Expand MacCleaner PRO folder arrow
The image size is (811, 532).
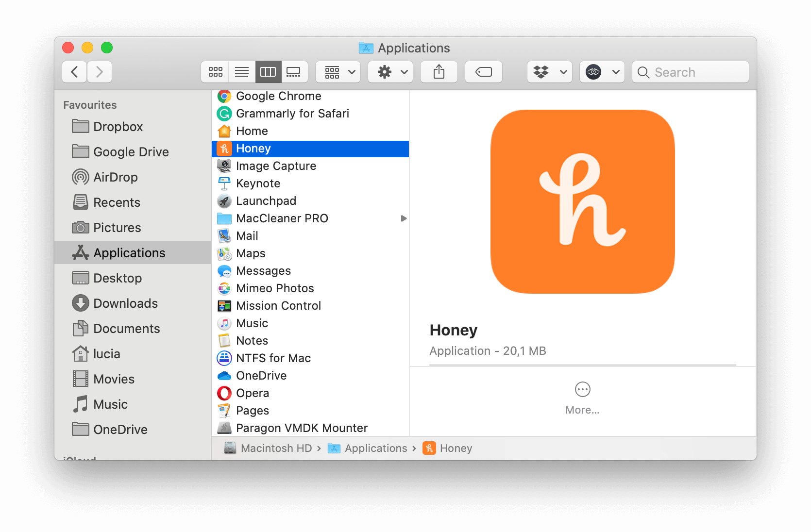tap(404, 218)
